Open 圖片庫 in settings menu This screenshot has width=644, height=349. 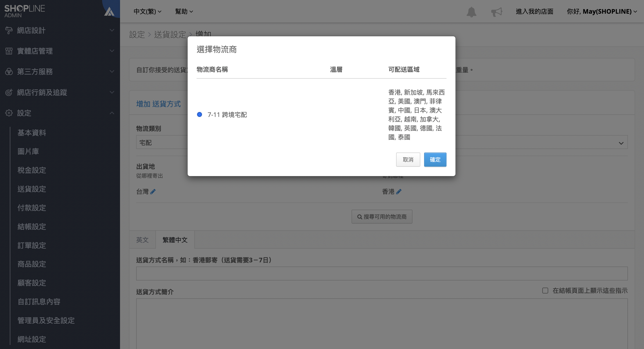(28, 151)
